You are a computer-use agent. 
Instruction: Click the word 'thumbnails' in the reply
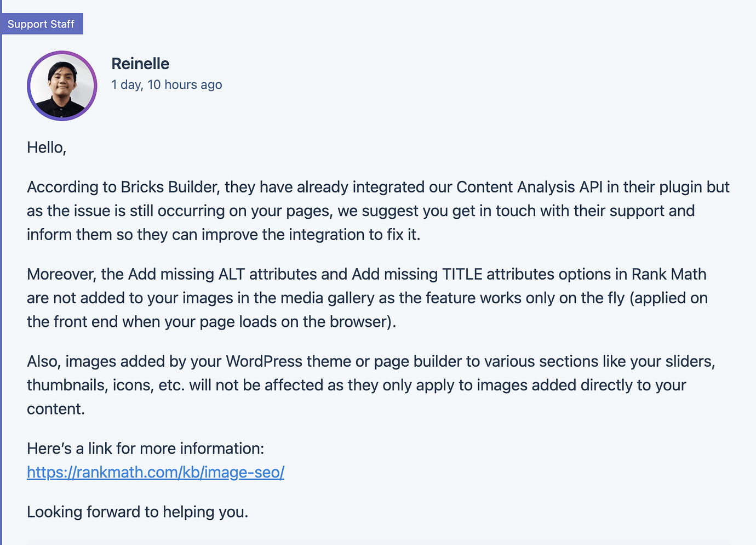click(x=66, y=385)
